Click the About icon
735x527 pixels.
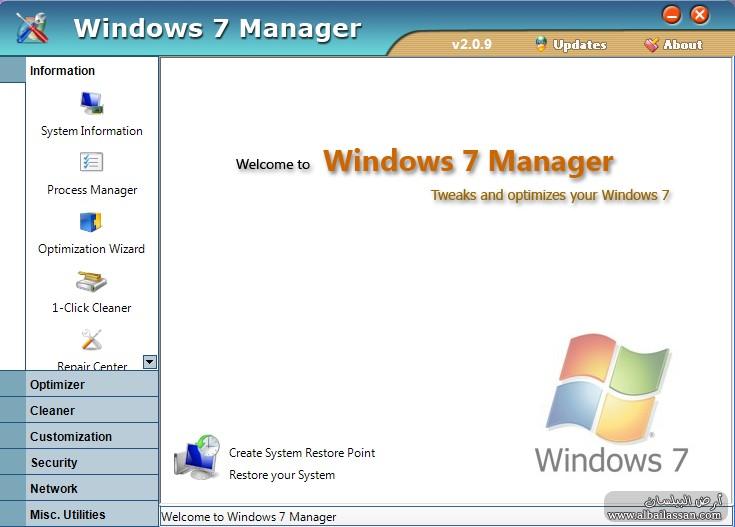click(651, 45)
